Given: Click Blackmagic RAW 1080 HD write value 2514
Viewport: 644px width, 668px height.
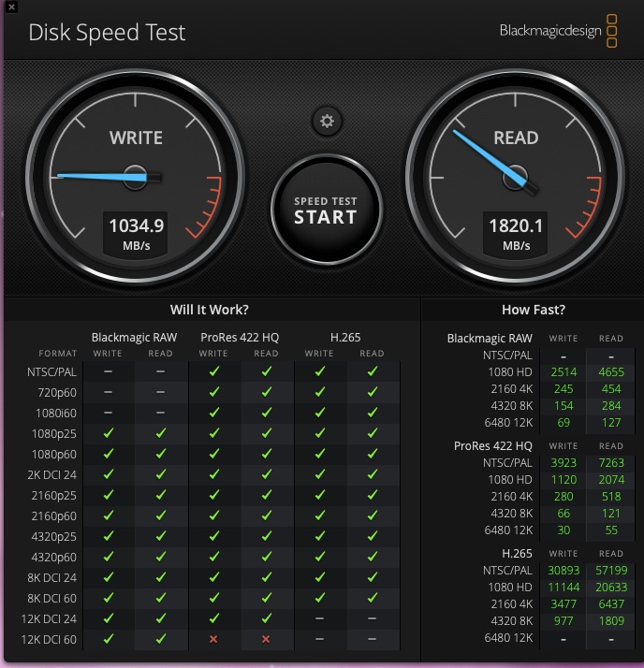Looking at the screenshot, I should click(x=563, y=372).
